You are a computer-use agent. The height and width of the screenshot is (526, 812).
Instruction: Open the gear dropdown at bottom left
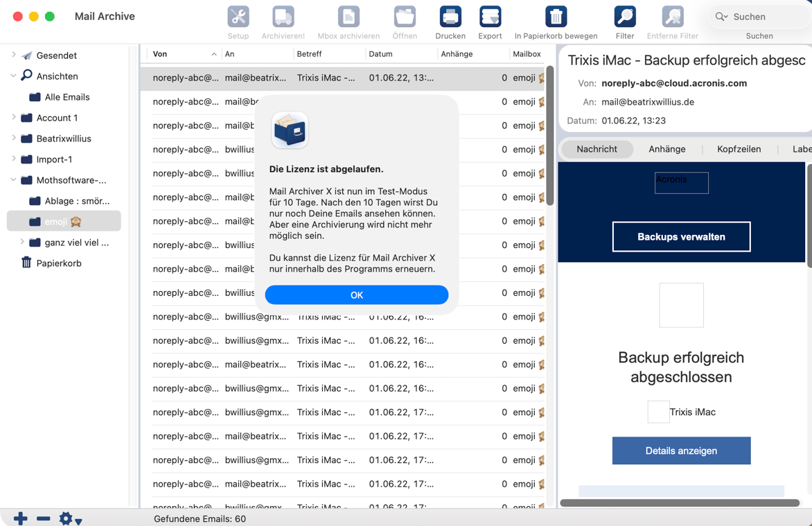click(x=69, y=518)
